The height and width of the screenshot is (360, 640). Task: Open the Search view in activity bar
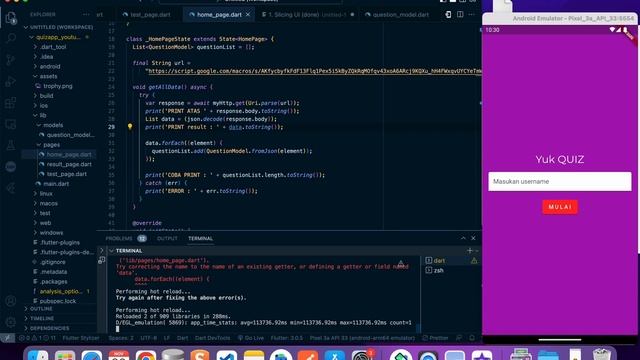(x=11, y=38)
